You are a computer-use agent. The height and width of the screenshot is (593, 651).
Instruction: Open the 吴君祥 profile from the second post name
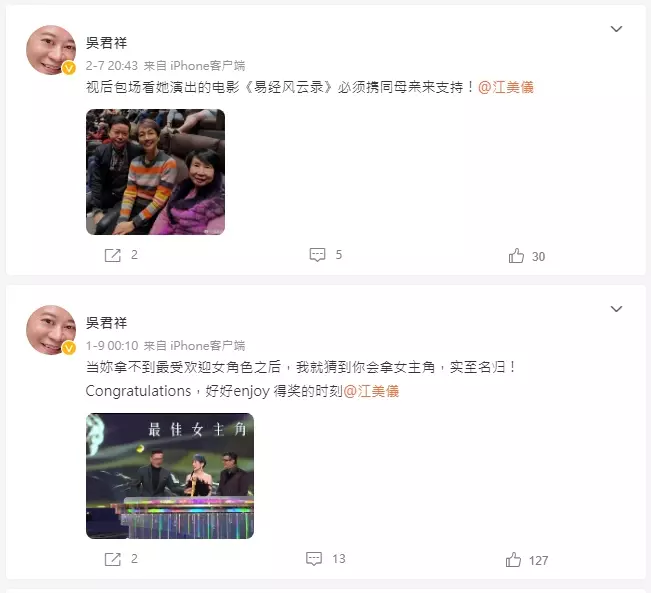[106, 323]
